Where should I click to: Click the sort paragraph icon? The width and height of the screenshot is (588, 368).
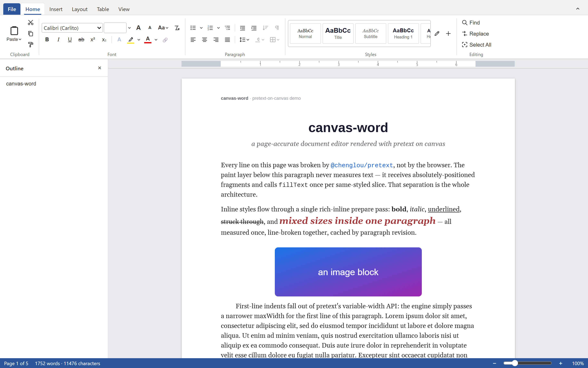[x=265, y=28]
